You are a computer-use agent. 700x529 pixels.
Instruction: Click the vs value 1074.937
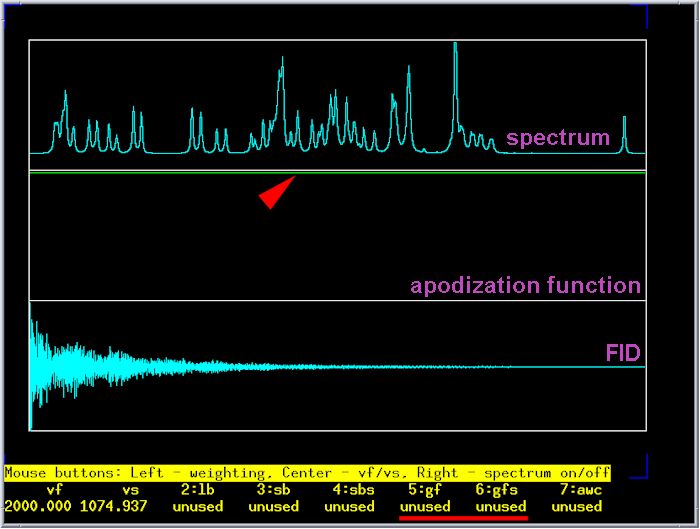(113, 507)
